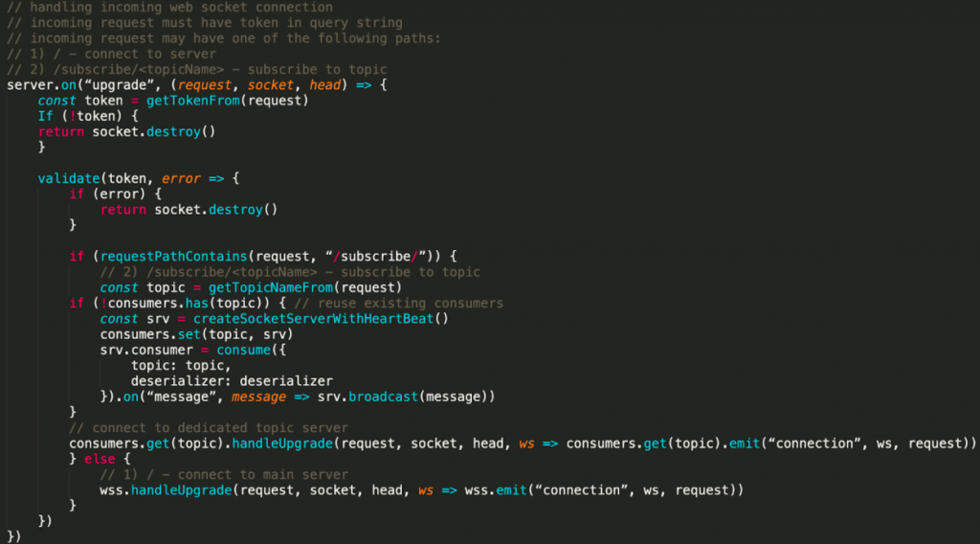The height and width of the screenshot is (544, 980).
Task: Click the server.on upgrade line
Action: (x=197, y=85)
